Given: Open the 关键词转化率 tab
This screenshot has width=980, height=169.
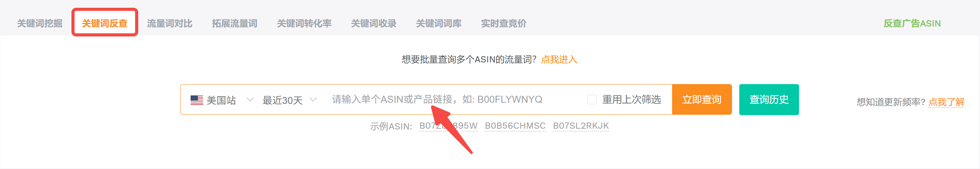Looking at the screenshot, I should click(x=304, y=23).
